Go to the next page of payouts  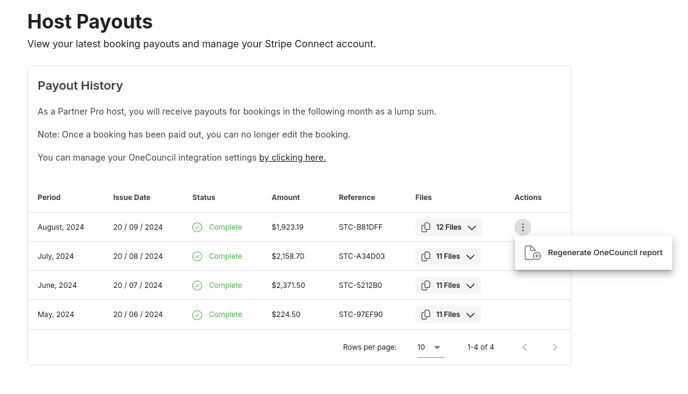pos(555,347)
